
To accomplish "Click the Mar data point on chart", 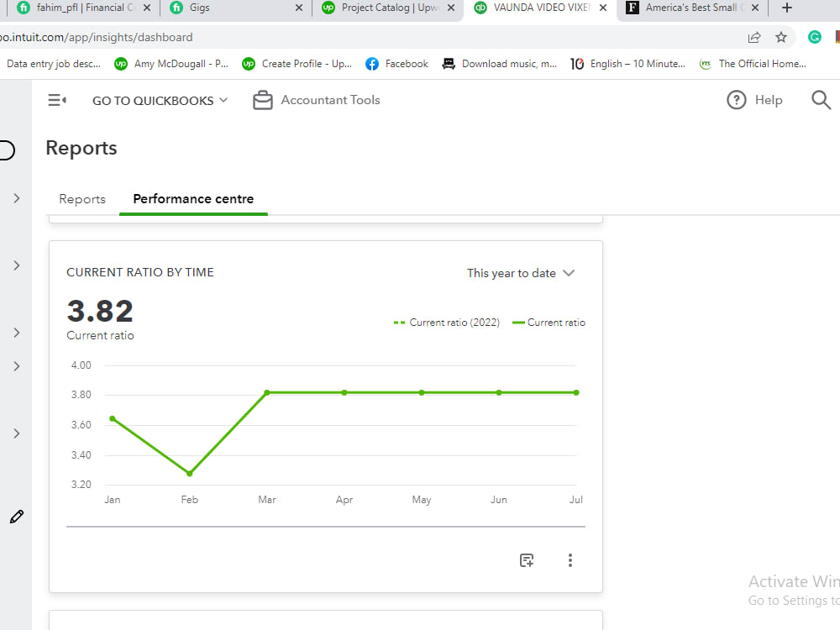I will 267,392.
